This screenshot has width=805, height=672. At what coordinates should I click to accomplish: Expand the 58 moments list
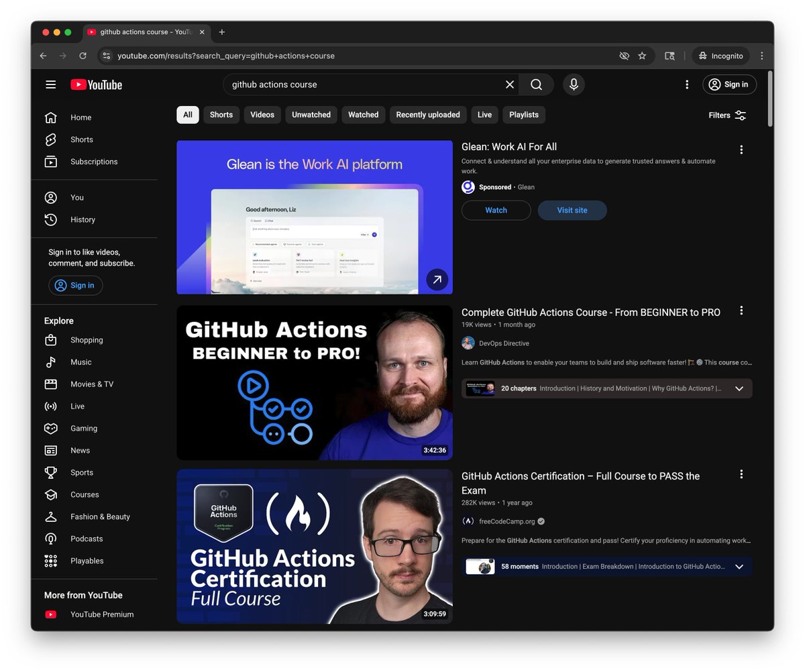pos(739,567)
